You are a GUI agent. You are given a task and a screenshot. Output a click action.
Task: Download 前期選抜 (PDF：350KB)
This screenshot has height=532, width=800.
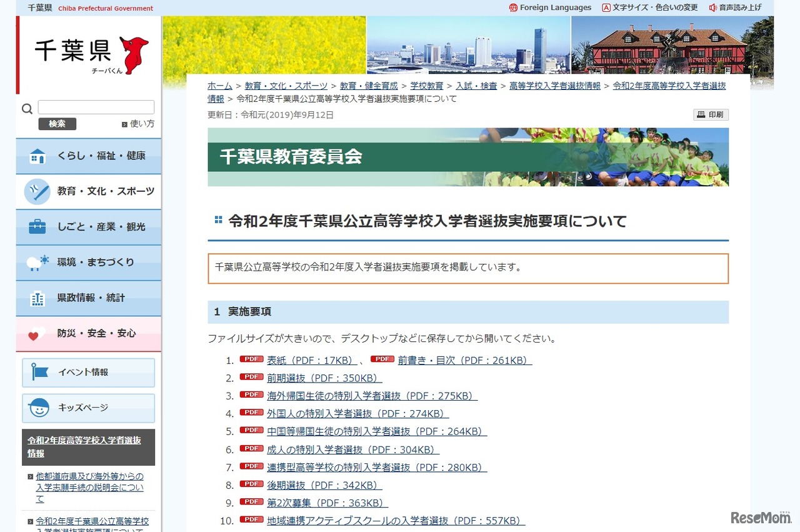point(324,378)
